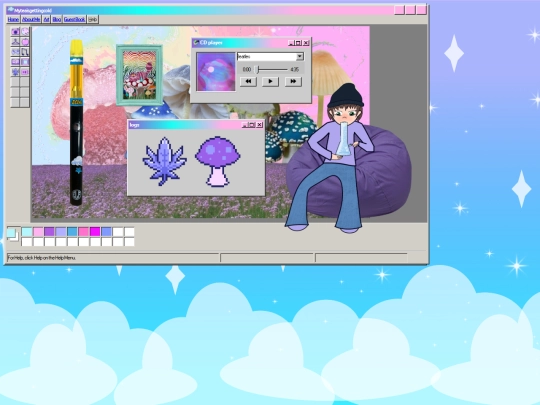Click the fast-forward button in CD player
This screenshot has width=540, height=405.
pyautogui.click(x=293, y=82)
